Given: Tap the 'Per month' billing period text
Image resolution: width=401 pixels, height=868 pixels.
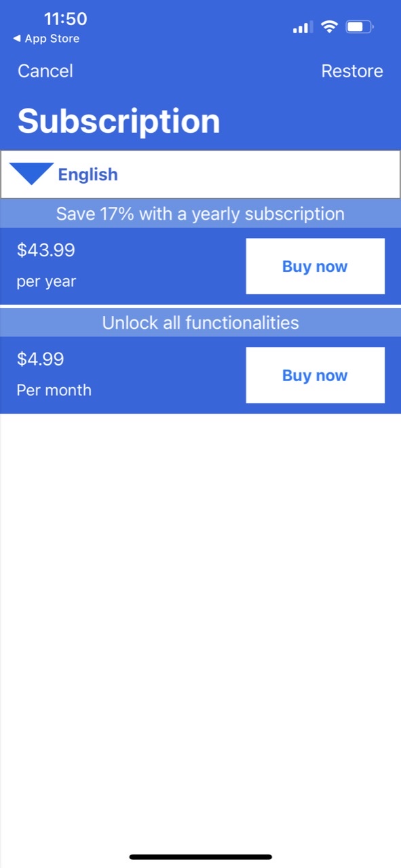Looking at the screenshot, I should pyautogui.click(x=54, y=390).
